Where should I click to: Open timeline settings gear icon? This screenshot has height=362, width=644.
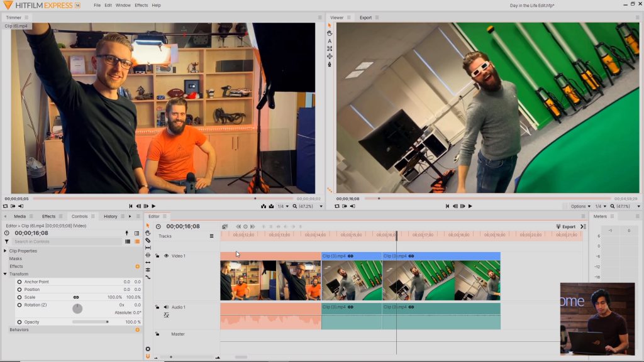pos(148,349)
